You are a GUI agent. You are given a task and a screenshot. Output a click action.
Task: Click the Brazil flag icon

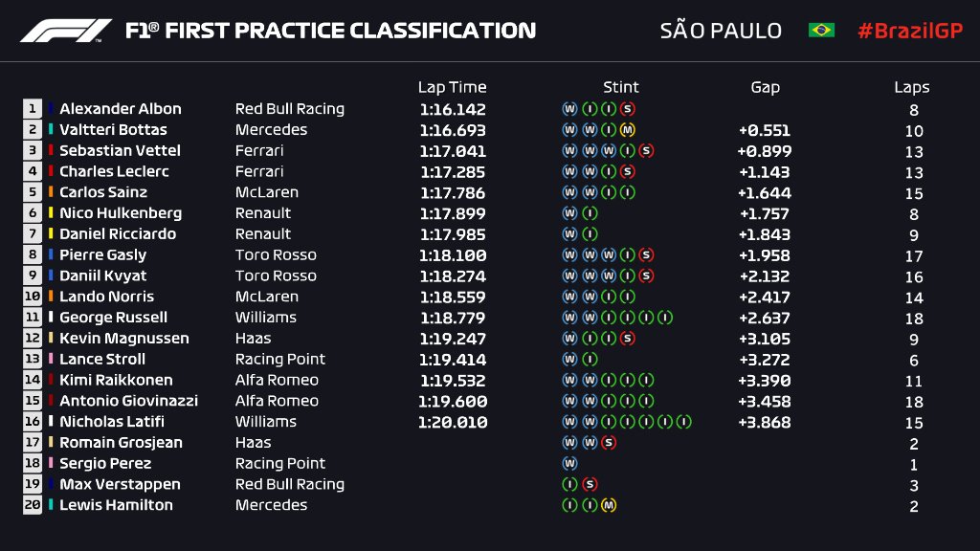(821, 31)
